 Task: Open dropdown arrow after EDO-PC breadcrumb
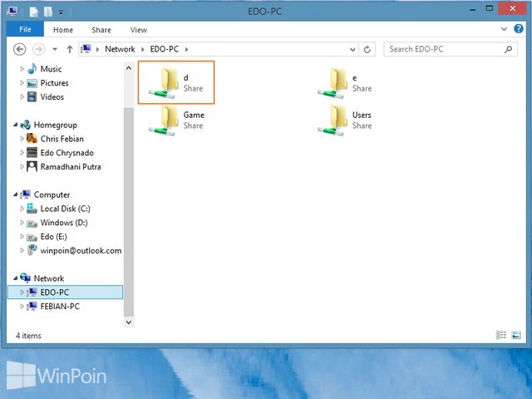[x=186, y=50]
